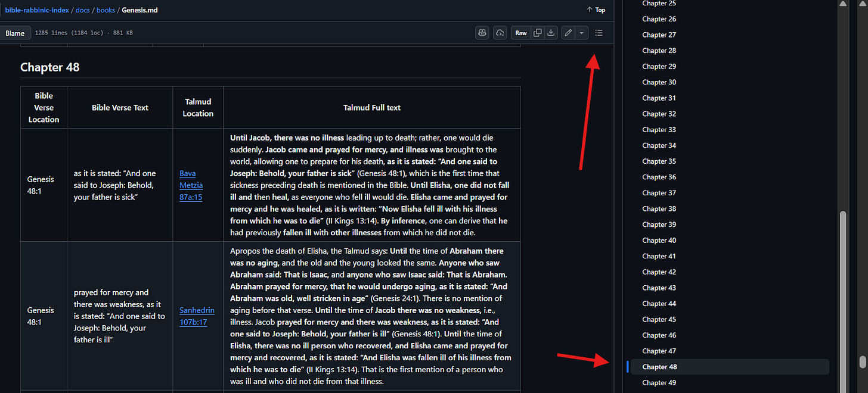Select Chapter 35 in the outline
868x393 pixels.
659,161
